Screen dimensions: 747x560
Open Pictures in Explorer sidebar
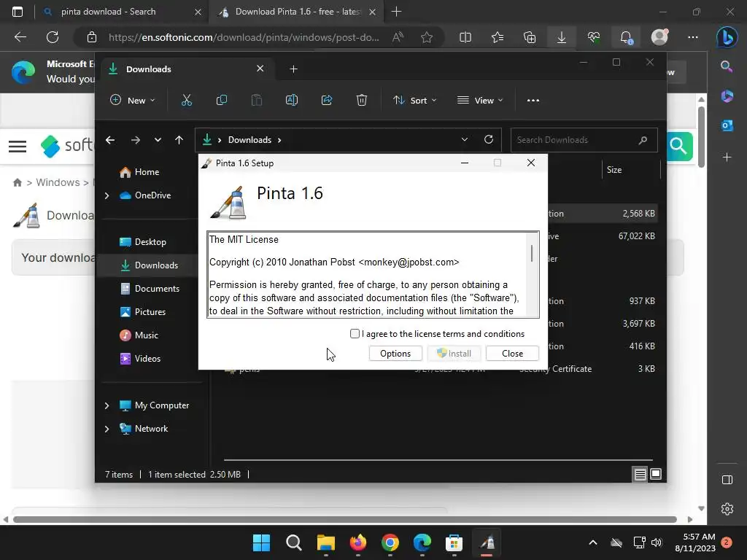tap(150, 312)
